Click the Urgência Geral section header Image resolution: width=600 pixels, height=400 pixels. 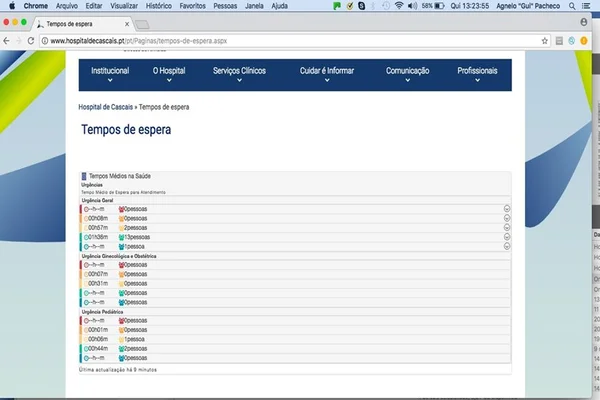(x=97, y=200)
